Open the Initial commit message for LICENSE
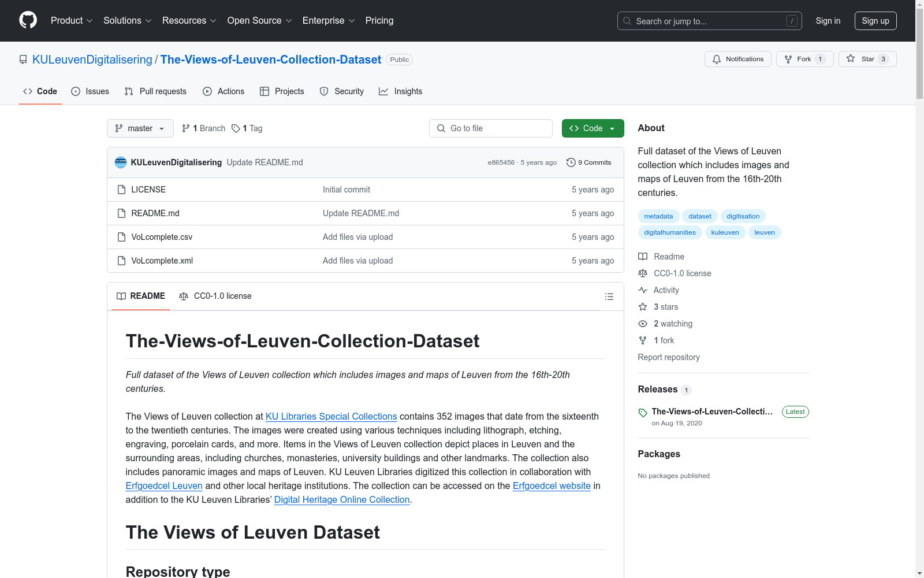Viewport: 924px width, 578px height. [346, 190]
